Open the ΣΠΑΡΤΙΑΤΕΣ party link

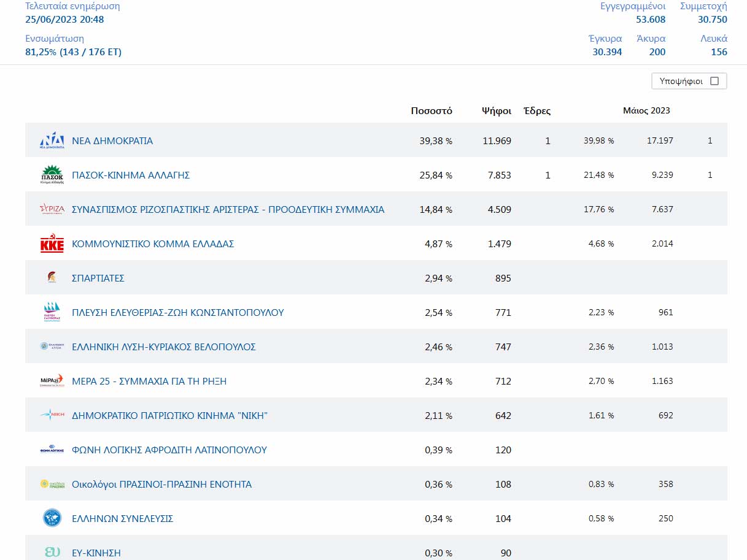(98, 278)
